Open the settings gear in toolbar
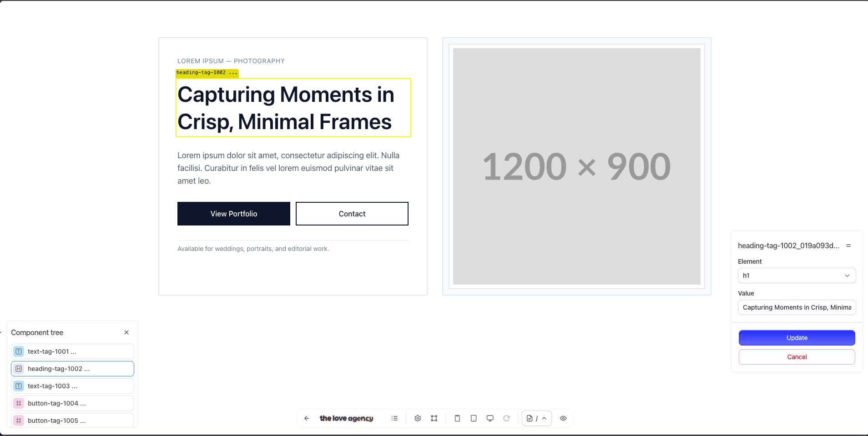 [x=418, y=418]
